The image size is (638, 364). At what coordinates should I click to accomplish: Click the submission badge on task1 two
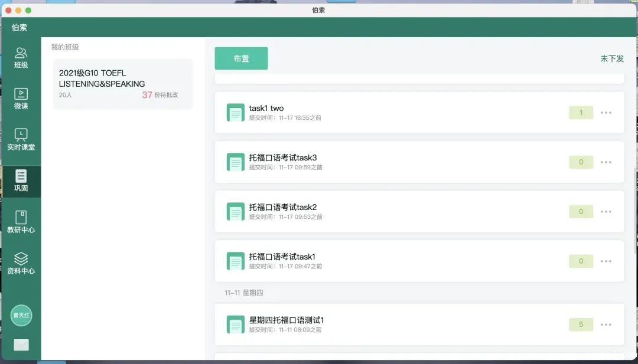tap(581, 112)
